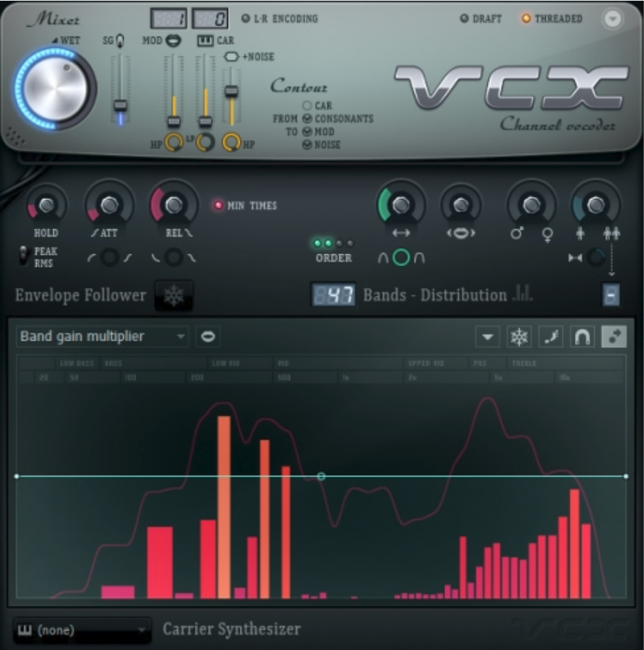
Task: Click the piano keyboard icon beside the carrier selector
Action: pyautogui.click(x=25, y=630)
